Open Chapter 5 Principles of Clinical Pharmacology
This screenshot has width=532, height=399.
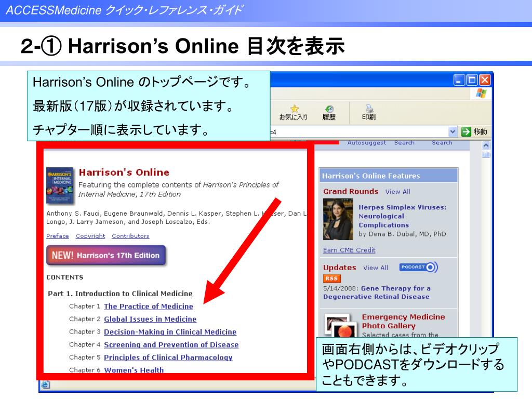[168, 357]
